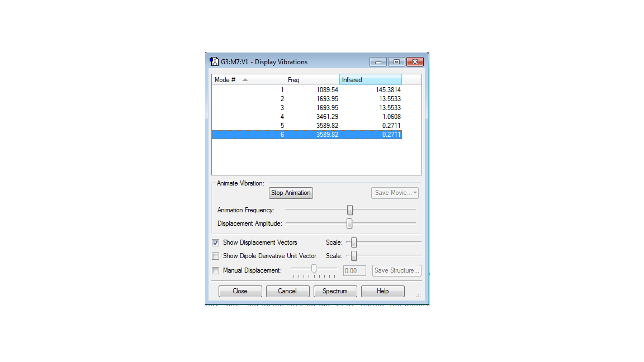The image size is (644, 362).
Task: Click the Cancel button
Action: pos(287,291)
